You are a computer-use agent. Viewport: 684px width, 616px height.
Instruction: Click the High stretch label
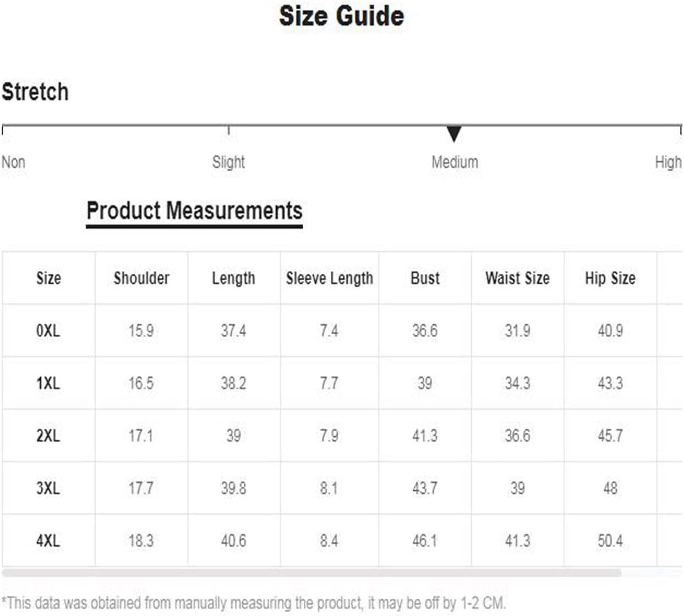pyautogui.click(x=668, y=162)
